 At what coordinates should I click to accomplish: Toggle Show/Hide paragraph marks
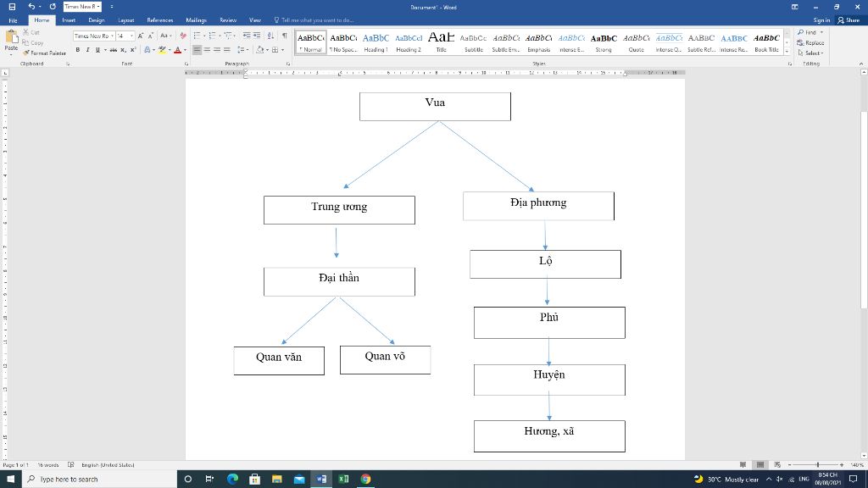click(x=285, y=36)
